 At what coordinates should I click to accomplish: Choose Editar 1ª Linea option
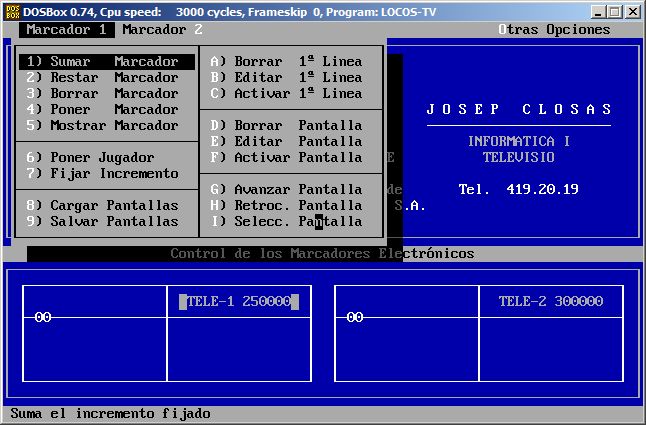[286, 78]
